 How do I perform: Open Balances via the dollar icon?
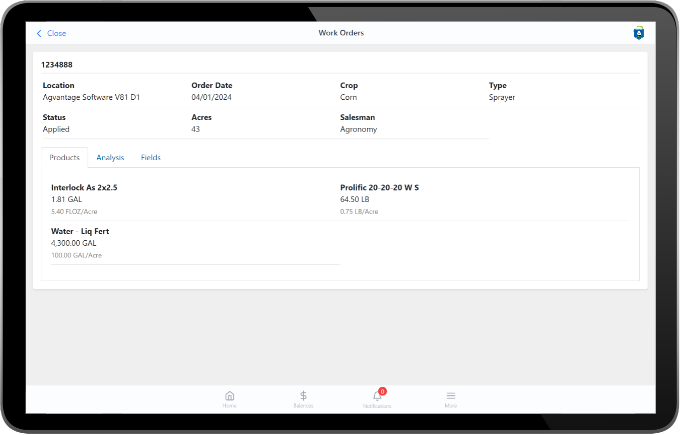coord(303,398)
